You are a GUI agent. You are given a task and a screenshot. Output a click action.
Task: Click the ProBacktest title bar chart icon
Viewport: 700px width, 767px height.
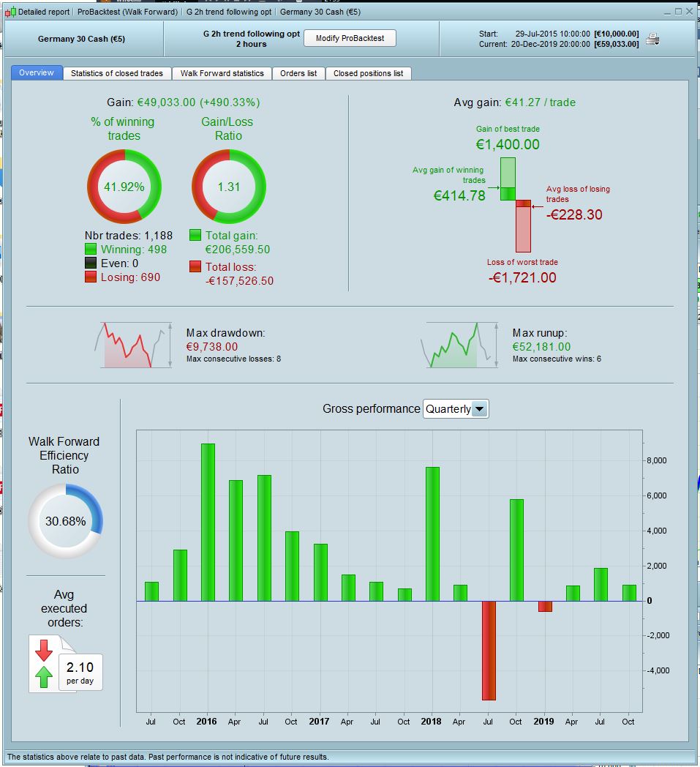[10, 12]
